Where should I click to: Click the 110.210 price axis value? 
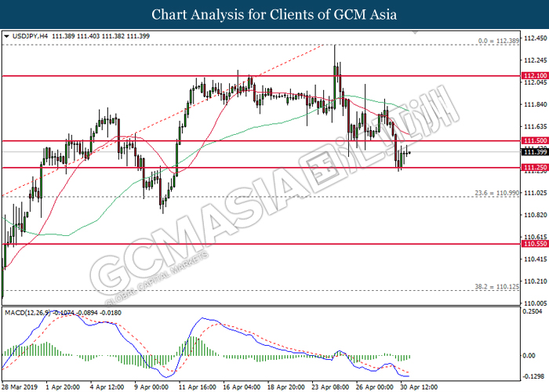[535, 281]
